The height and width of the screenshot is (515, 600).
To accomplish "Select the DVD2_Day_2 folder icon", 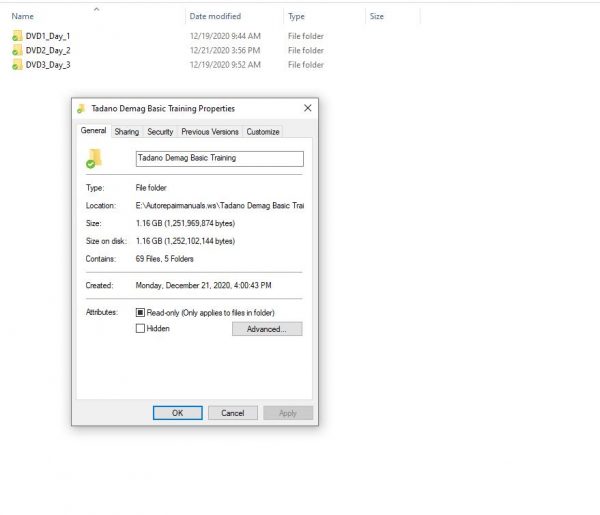I will tap(17, 50).
